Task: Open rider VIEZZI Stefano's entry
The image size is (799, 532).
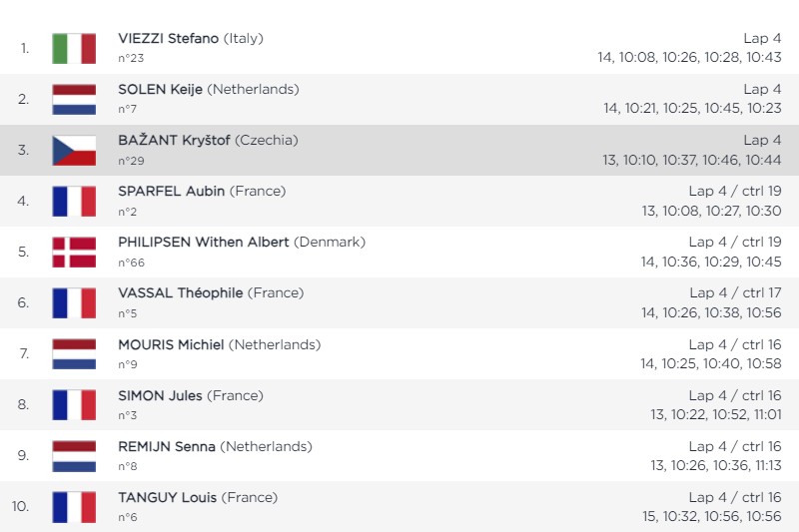Action: pyautogui.click(x=168, y=38)
